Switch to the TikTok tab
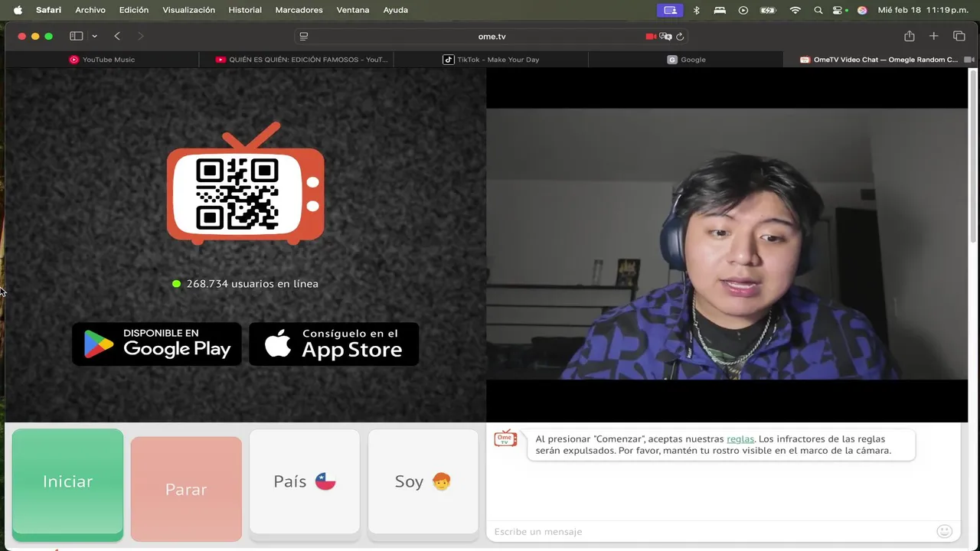 point(492,60)
